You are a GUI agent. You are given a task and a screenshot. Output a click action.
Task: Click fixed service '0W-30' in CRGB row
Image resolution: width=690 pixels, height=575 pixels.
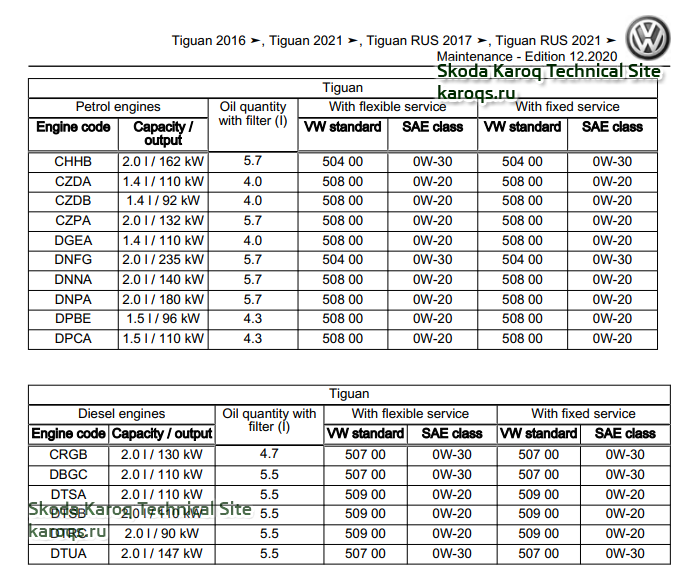(x=625, y=454)
